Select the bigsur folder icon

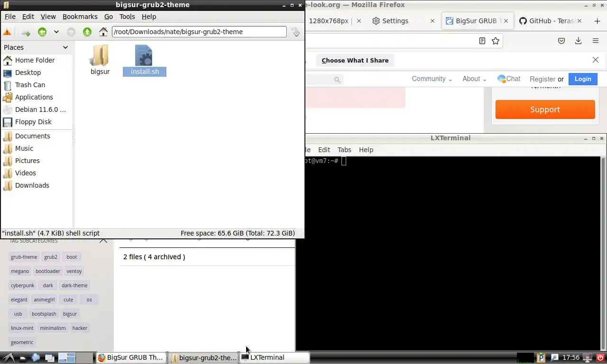point(100,55)
